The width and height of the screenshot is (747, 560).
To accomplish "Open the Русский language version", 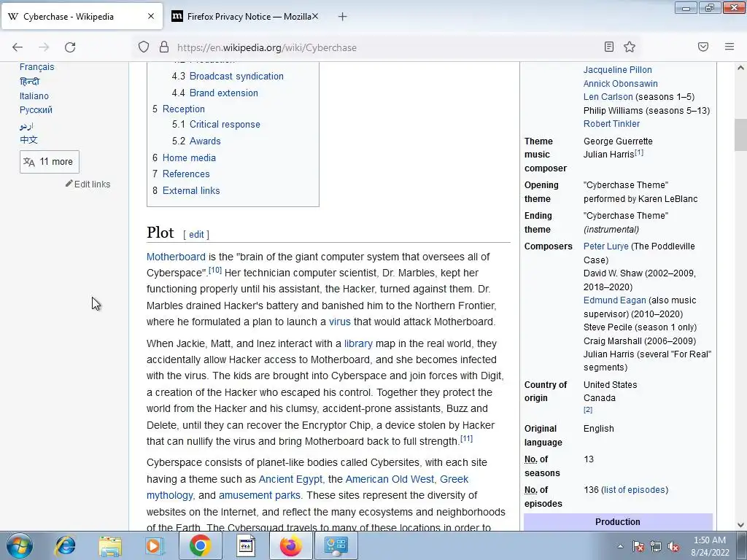I will click(36, 110).
